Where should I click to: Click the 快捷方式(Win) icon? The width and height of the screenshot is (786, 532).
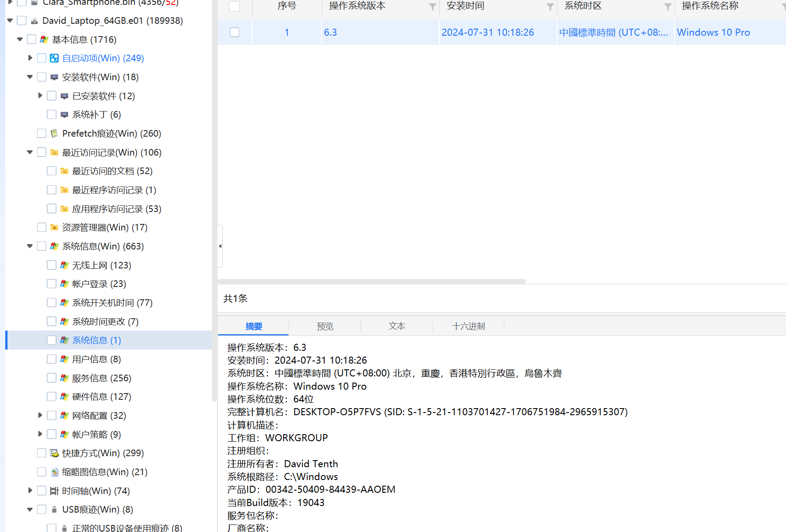(54, 453)
